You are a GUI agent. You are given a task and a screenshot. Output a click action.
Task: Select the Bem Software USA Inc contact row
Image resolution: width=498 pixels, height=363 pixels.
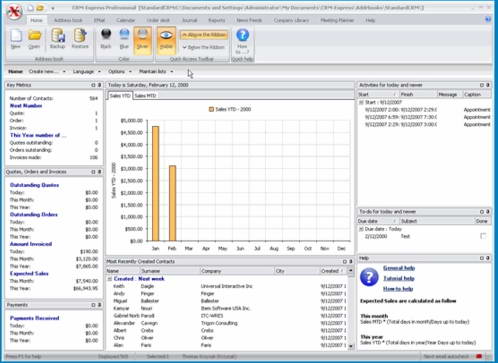227,308
